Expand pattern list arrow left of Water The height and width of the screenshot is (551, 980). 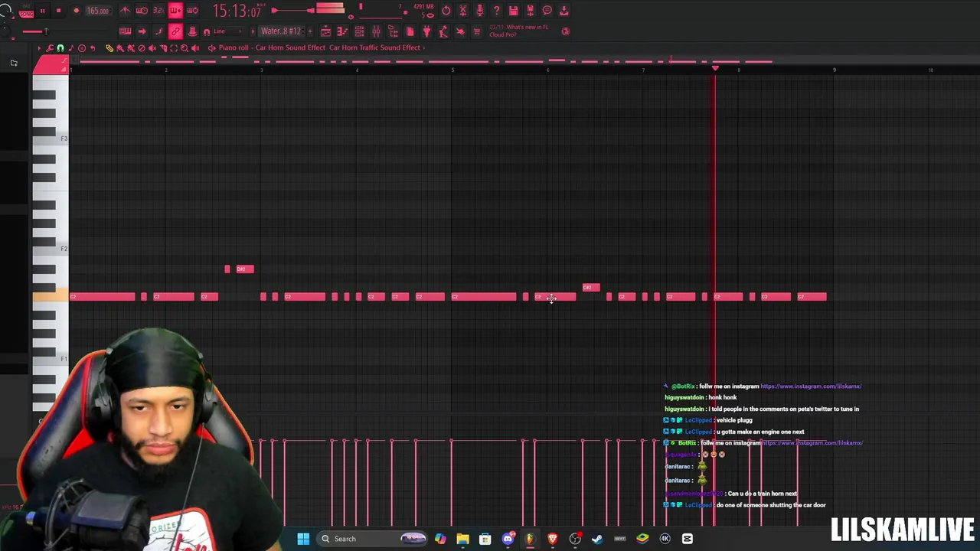point(253,31)
